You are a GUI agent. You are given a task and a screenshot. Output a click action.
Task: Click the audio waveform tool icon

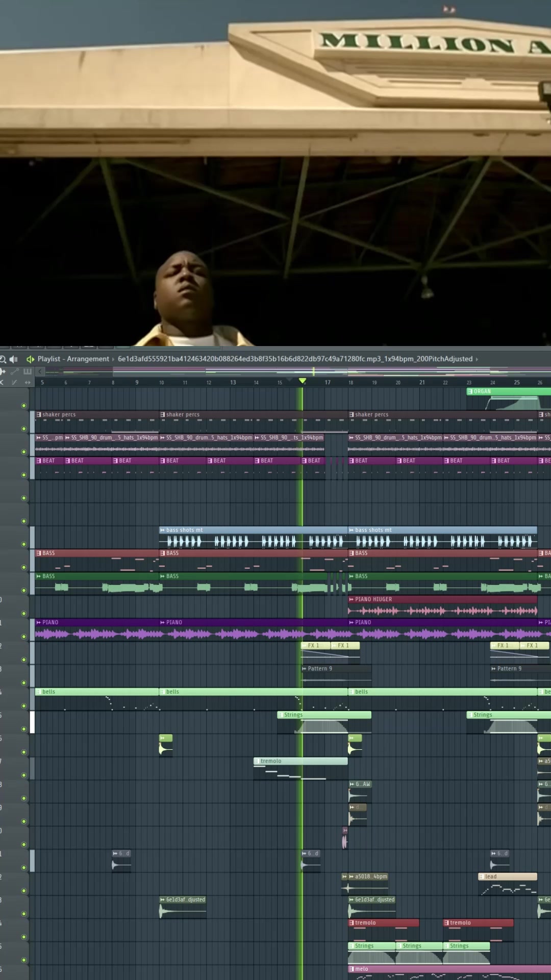point(3,371)
